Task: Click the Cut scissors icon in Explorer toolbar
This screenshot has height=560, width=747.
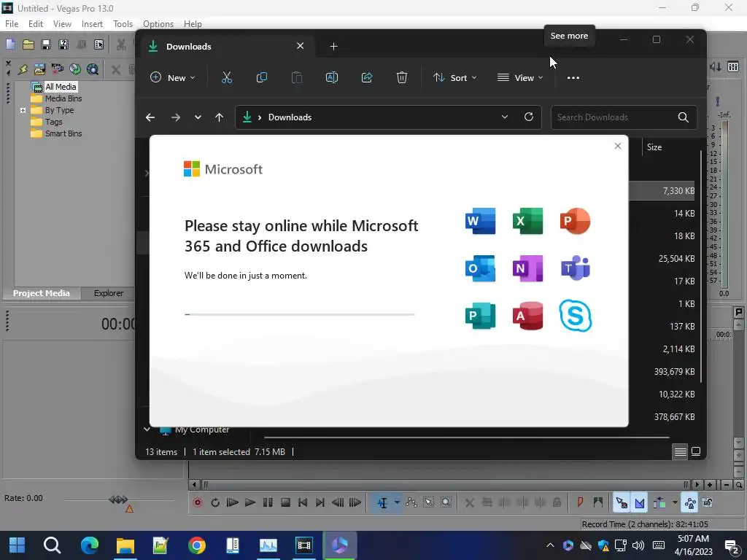Action: 227,77
